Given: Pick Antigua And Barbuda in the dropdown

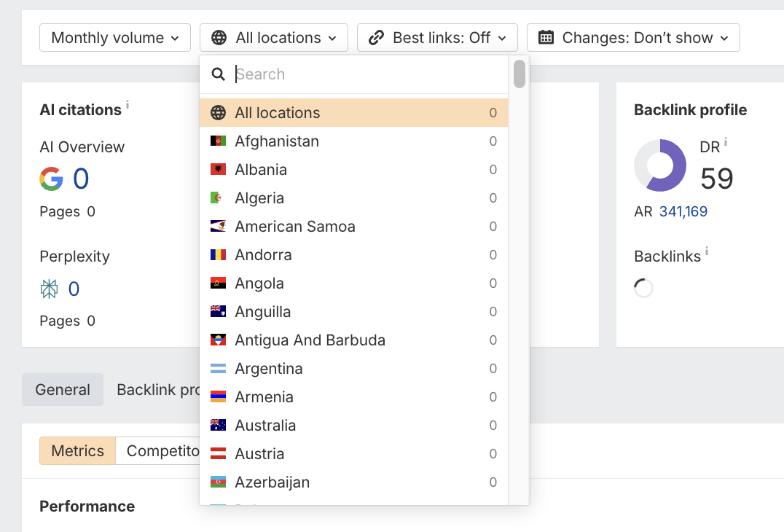Looking at the screenshot, I should click(353, 340).
